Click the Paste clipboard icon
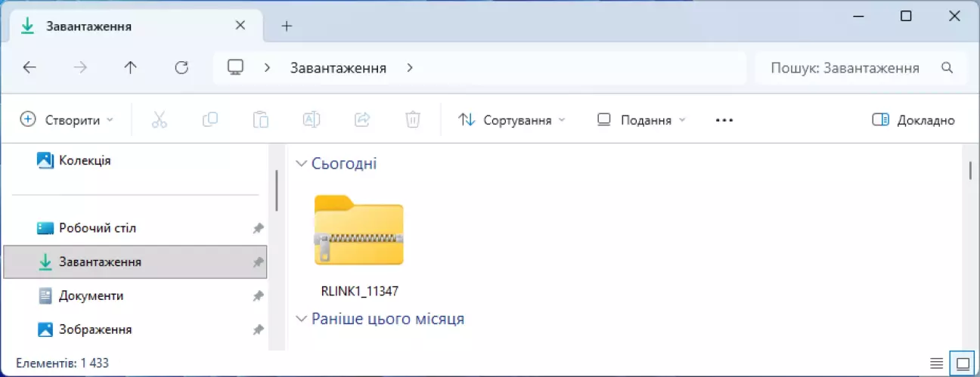 point(260,119)
